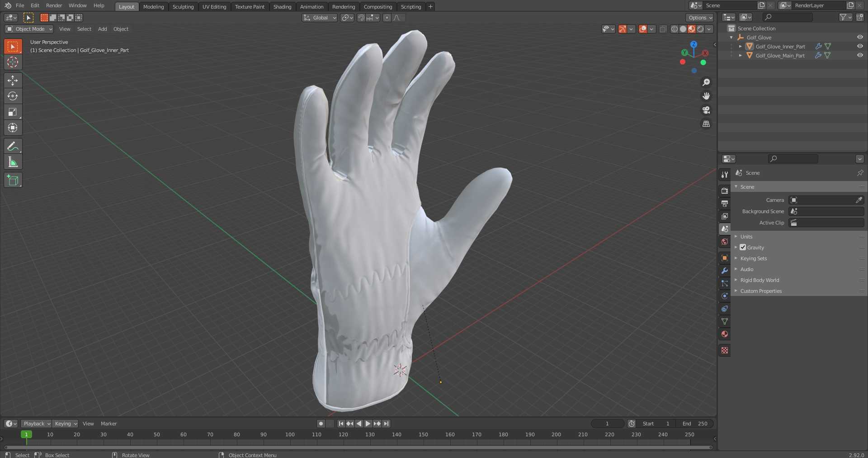Toggle camera view icon in viewport
Screen dimensions: 868x458
(x=706, y=110)
